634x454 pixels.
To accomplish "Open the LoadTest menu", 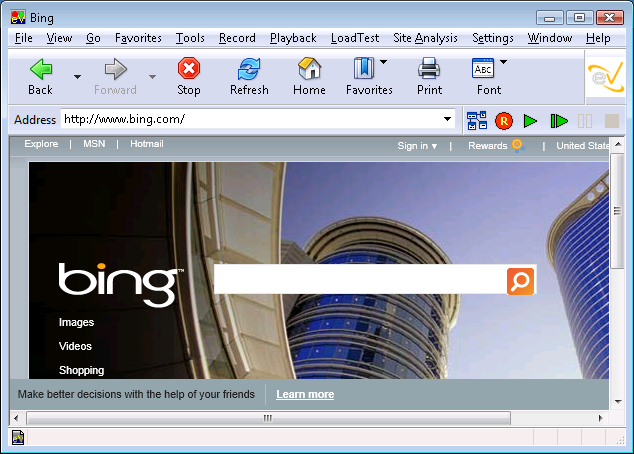I will (355, 38).
